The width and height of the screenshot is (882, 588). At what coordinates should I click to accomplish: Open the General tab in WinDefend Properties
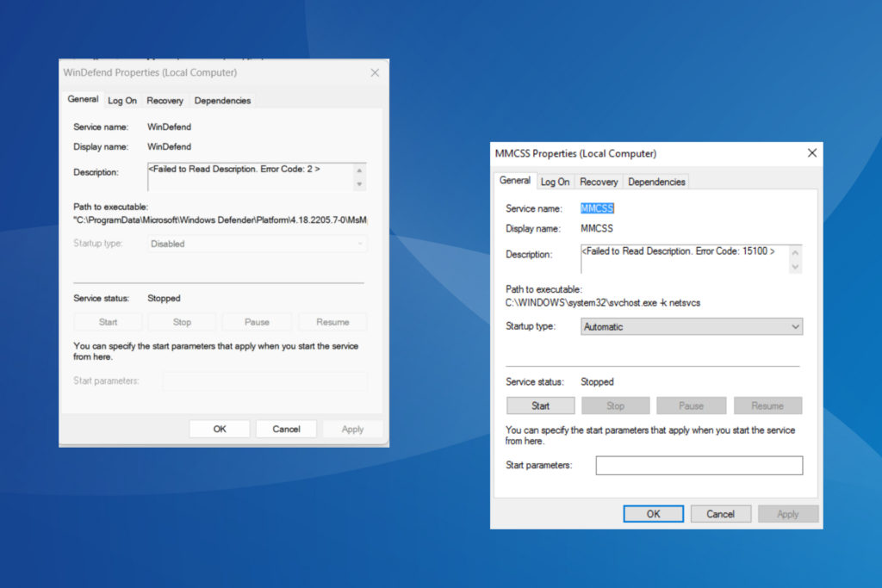point(83,100)
